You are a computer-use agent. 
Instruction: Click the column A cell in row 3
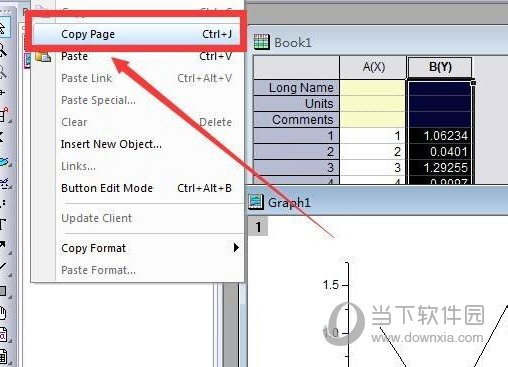(373, 168)
